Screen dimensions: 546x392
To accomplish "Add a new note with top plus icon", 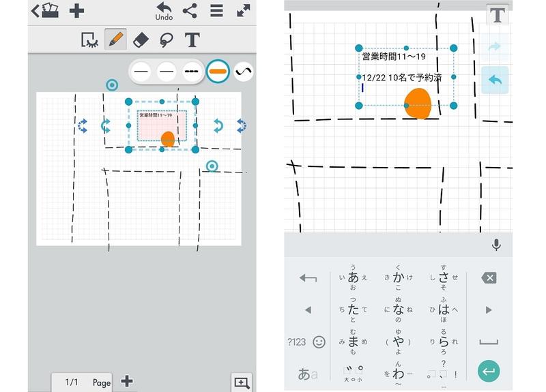I will click(77, 11).
